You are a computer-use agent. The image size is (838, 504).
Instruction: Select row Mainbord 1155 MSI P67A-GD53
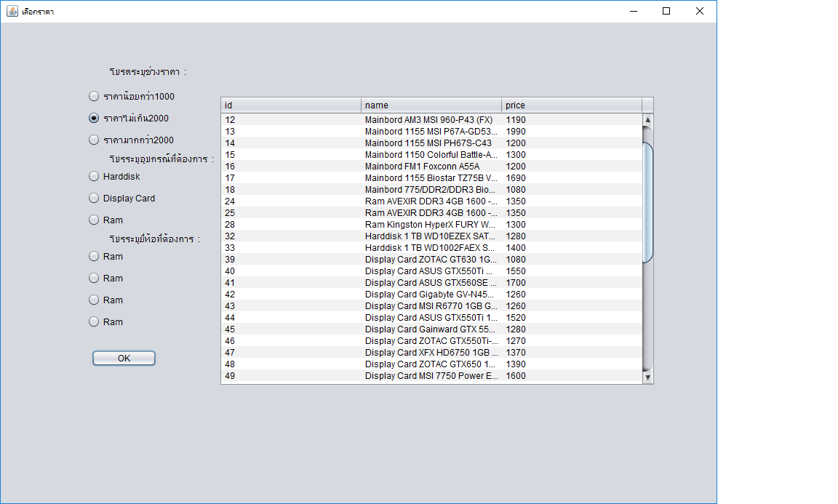pyautogui.click(x=431, y=132)
